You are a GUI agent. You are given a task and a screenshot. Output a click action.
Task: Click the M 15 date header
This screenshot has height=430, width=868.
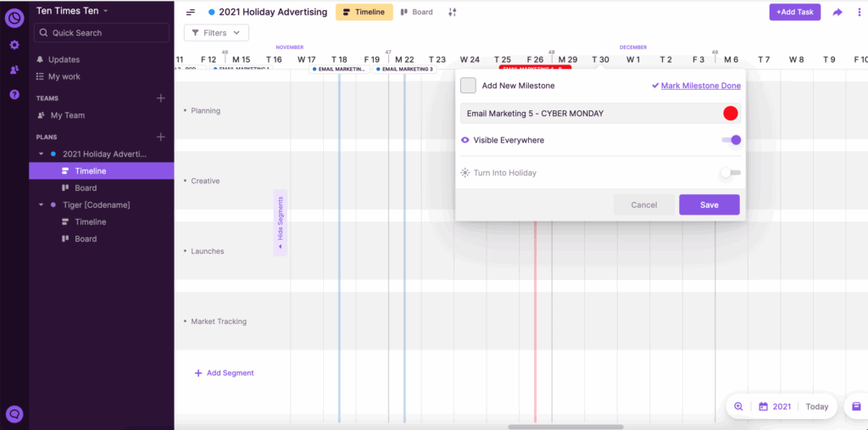[x=241, y=59]
